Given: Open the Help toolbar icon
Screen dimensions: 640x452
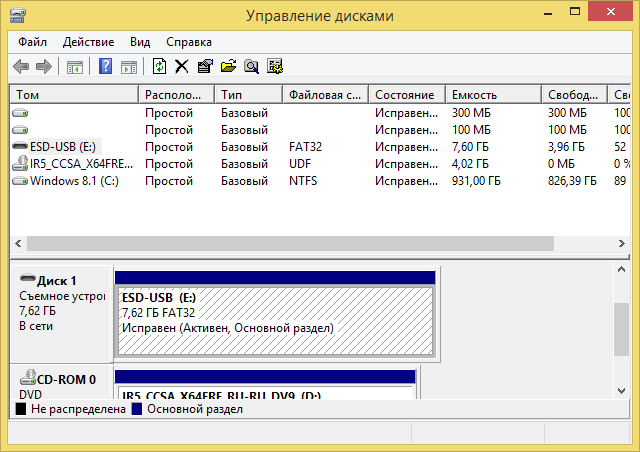Looking at the screenshot, I should pyautogui.click(x=105, y=66).
